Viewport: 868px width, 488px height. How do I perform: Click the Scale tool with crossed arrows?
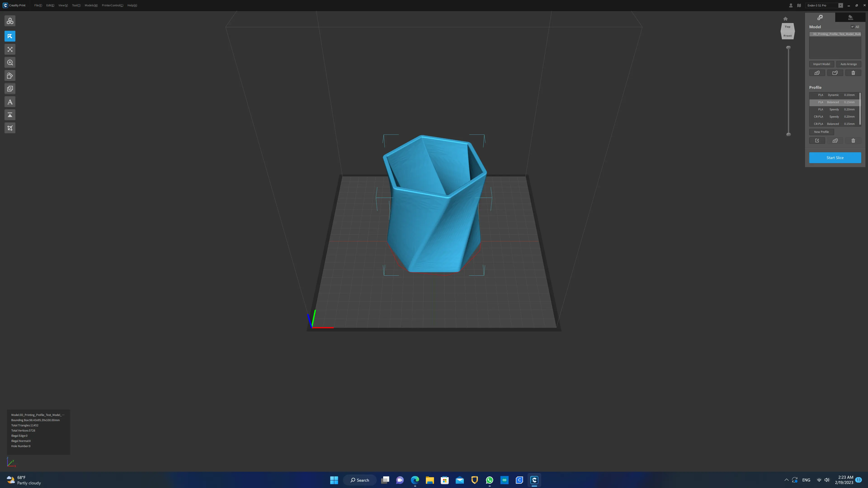click(x=10, y=49)
